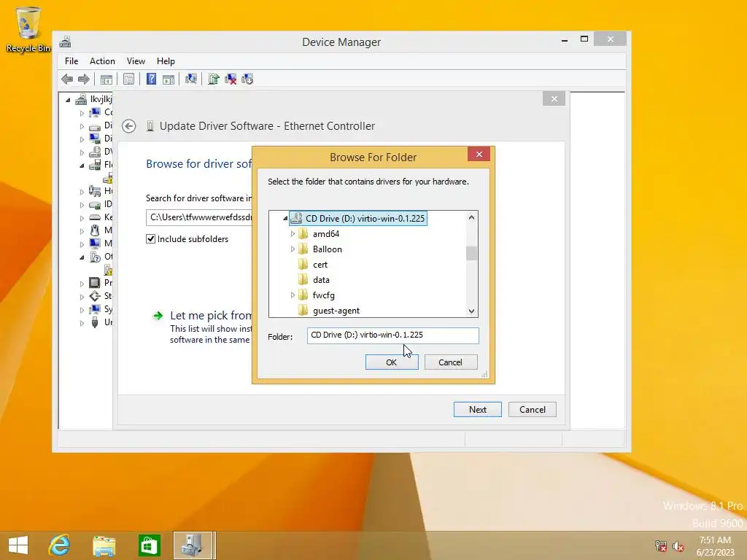The width and height of the screenshot is (747, 560).
Task: Expand the Keyboards category in Device Manager
Action: click(82, 217)
